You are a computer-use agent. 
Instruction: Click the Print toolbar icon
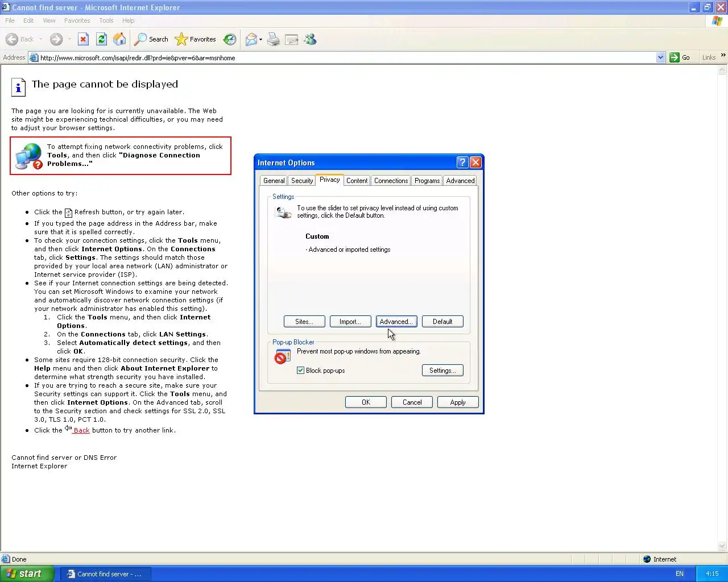pyautogui.click(x=274, y=39)
